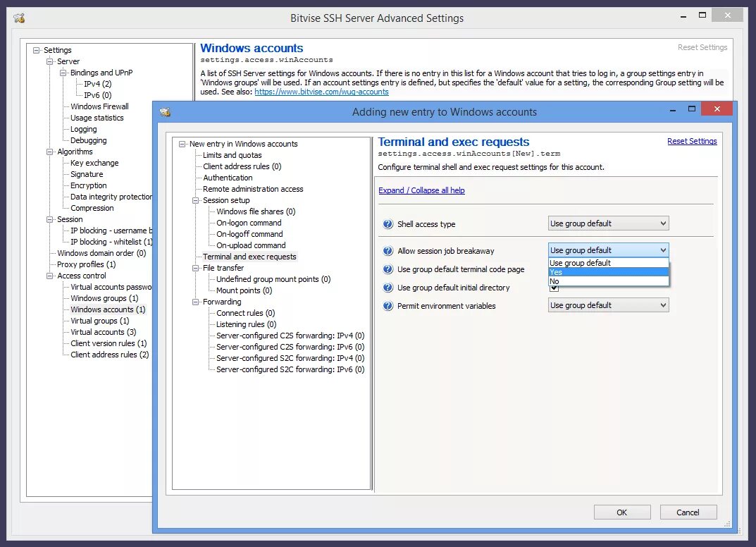Screen dimensions: 756x547
Task: Select Connect rules (0) item
Action: click(245, 313)
